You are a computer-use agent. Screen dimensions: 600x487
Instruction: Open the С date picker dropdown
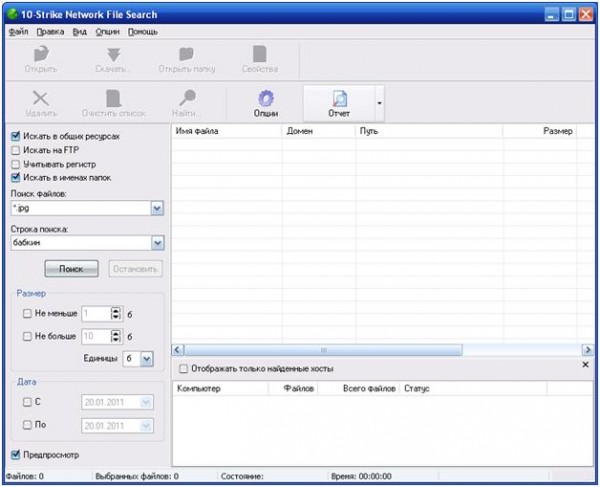click(146, 402)
